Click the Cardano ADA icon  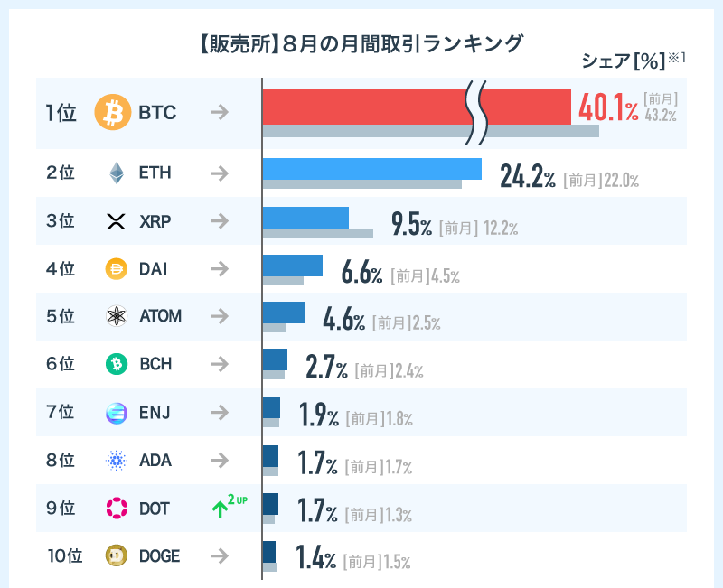[x=116, y=461]
